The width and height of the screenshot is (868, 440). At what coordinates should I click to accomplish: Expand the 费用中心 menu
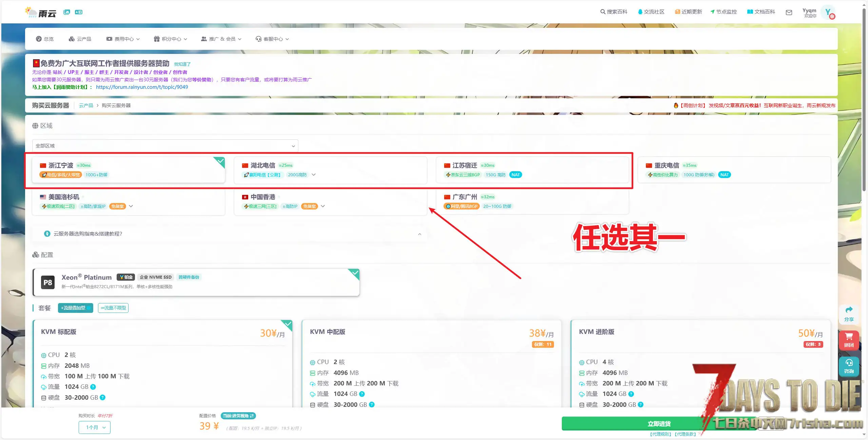(x=123, y=39)
